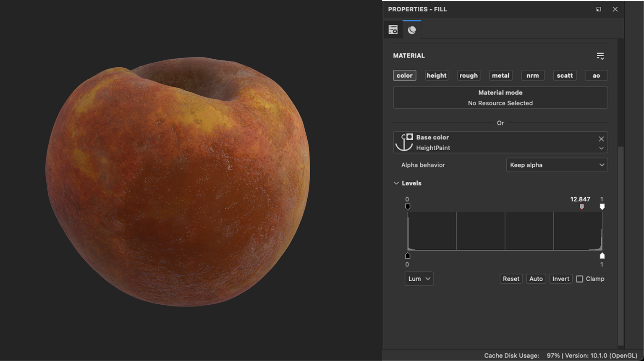The height and width of the screenshot is (361, 644).
Task: Toggle the metal channel
Action: (x=500, y=76)
